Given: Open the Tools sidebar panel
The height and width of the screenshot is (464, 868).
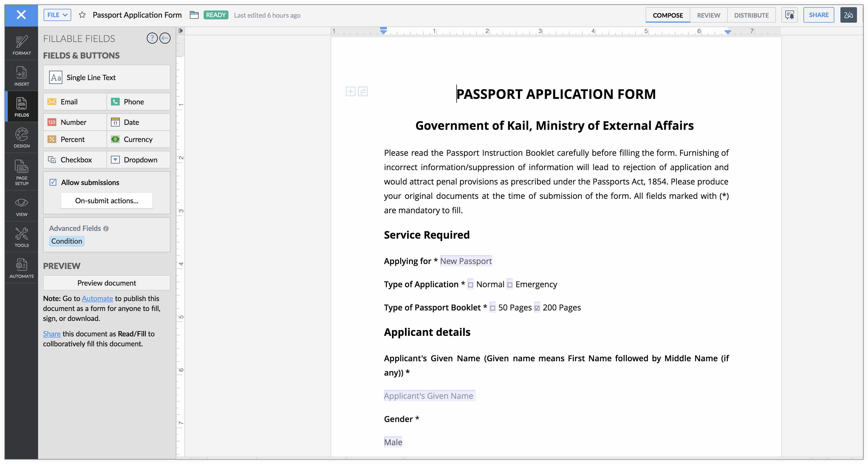Looking at the screenshot, I should (x=22, y=237).
